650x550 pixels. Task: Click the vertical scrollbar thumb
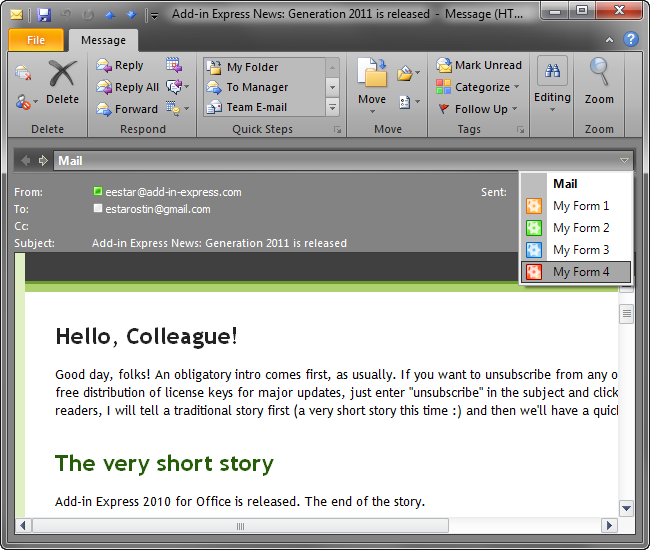click(626, 314)
